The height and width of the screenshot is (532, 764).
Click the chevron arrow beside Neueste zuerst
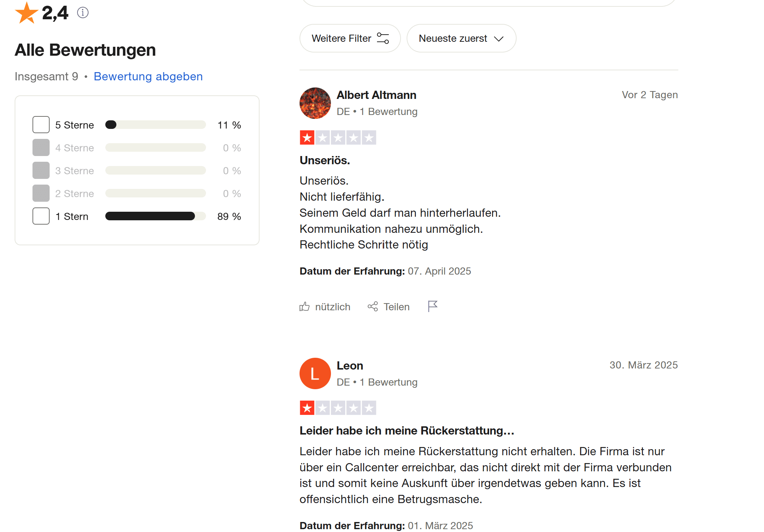click(x=499, y=39)
